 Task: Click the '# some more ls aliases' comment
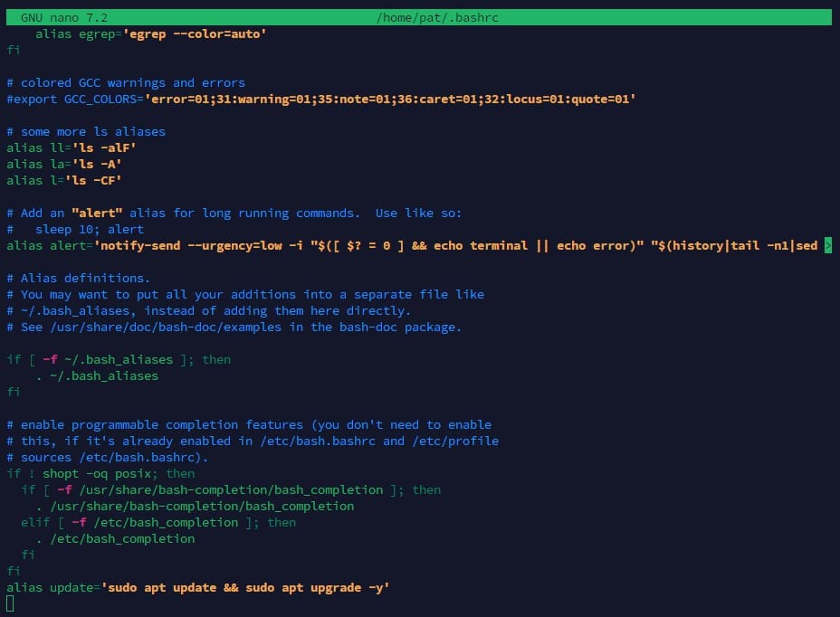pyautogui.click(x=86, y=131)
